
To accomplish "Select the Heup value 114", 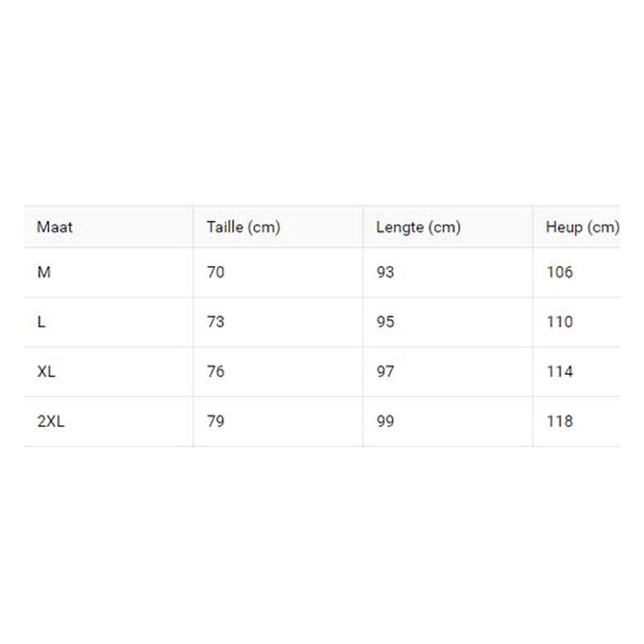I will (x=560, y=371).
